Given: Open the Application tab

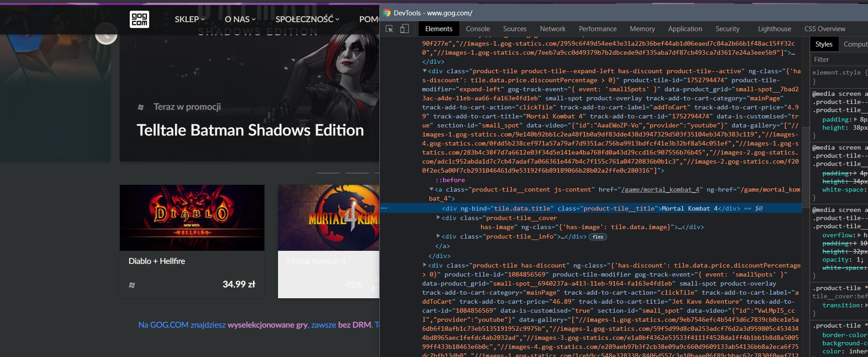Looking at the screenshot, I should [685, 29].
